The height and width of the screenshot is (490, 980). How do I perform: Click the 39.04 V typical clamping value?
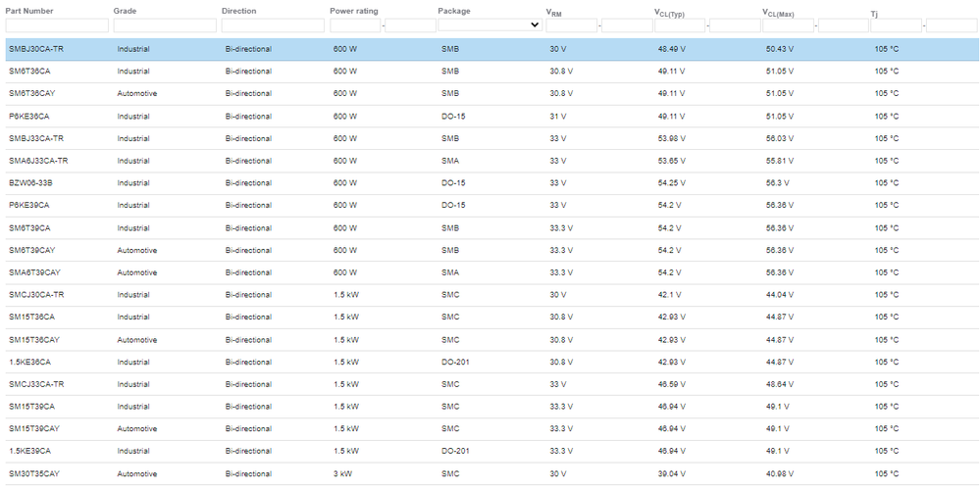[671, 473]
